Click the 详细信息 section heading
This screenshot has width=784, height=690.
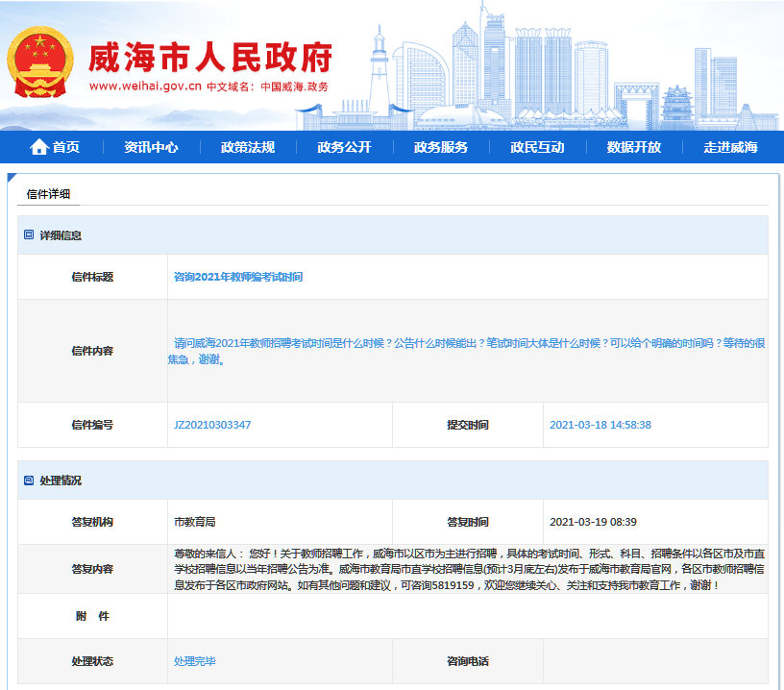pyautogui.click(x=61, y=235)
